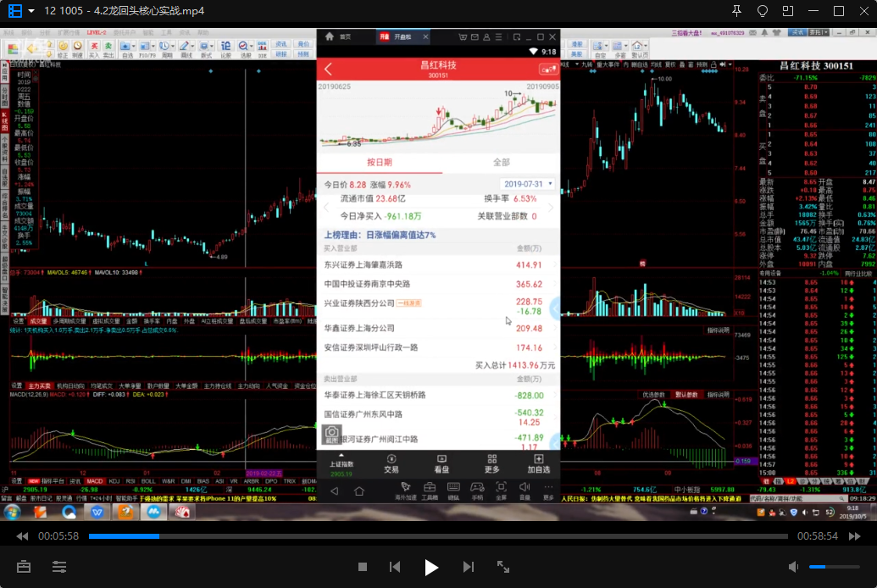
Task: Stop video playback
Action: pyautogui.click(x=363, y=568)
